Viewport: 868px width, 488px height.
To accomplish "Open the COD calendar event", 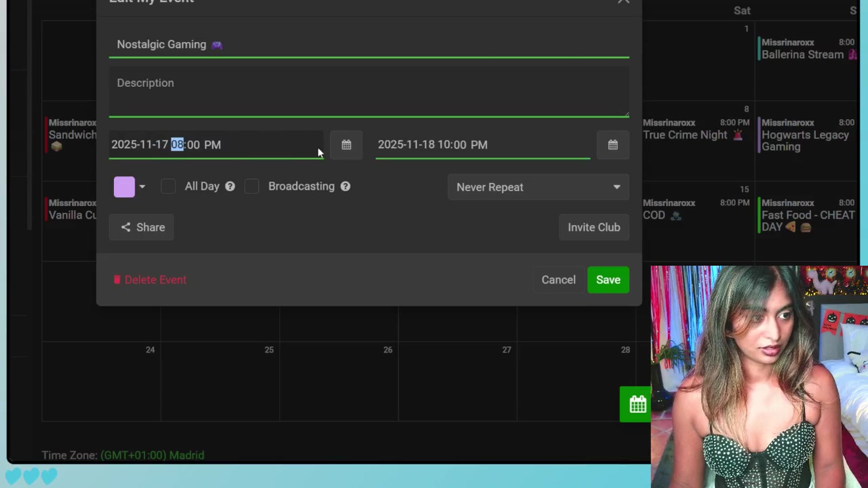I will tap(695, 209).
